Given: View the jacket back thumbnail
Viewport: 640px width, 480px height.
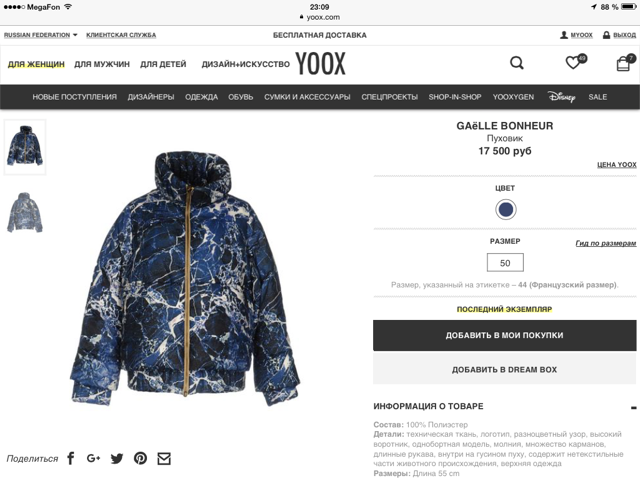Looking at the screenshot, I should (25, 212).
